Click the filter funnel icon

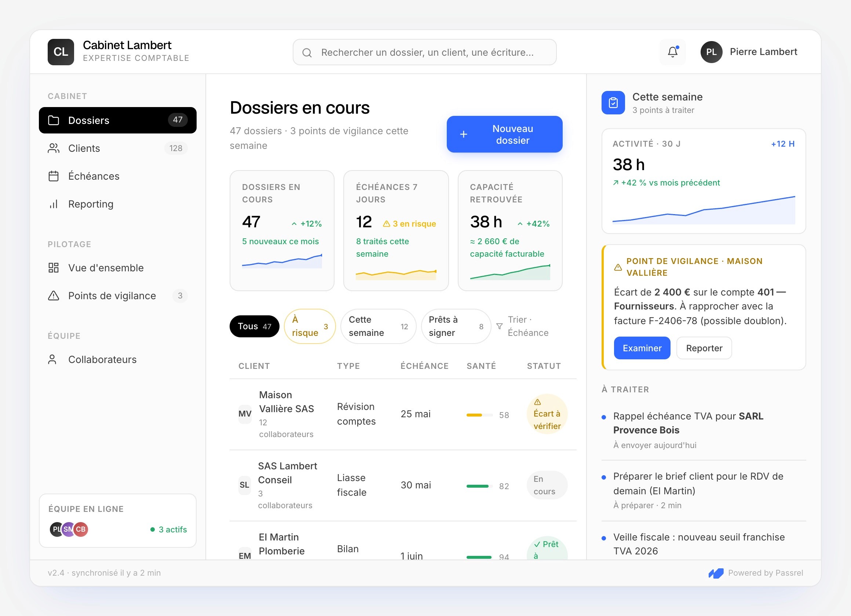500,326
